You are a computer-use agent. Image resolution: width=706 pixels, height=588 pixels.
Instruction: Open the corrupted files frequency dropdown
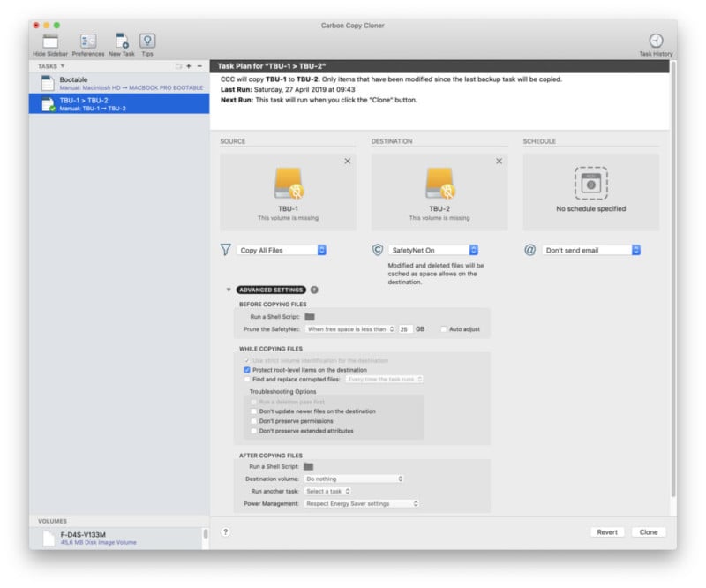coord(385,380)
